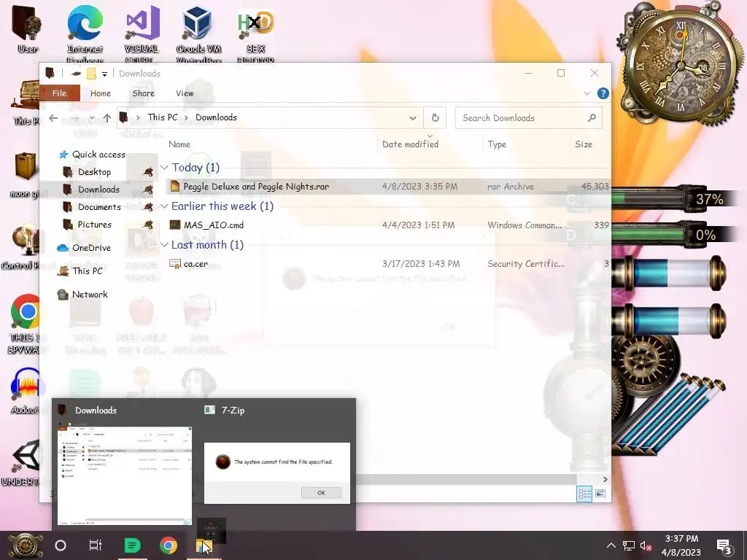Open the network tray icon
This screenshot has height=560, width=747.
[628, 545]
